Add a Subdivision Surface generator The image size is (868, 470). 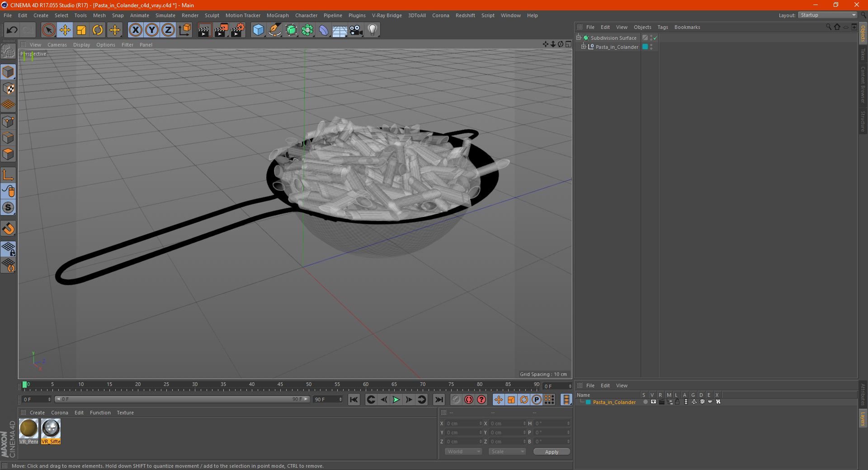pos(291,30)
